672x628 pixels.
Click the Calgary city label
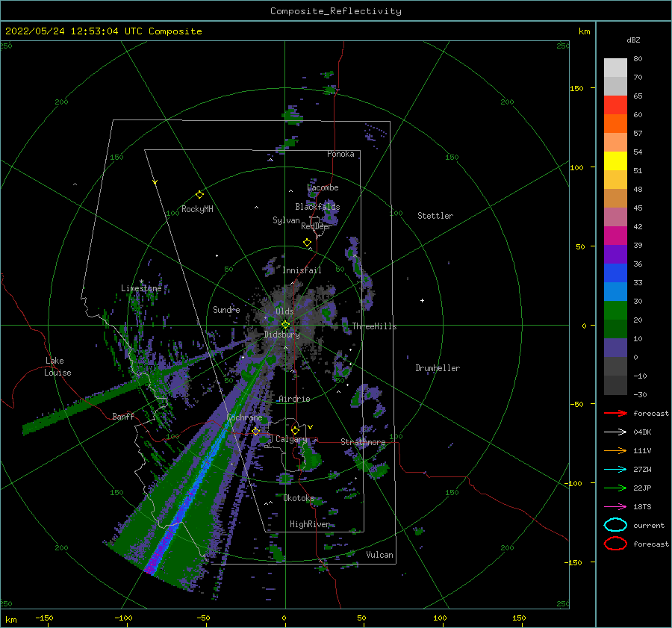pyautogui.click(x=291, y=439)
